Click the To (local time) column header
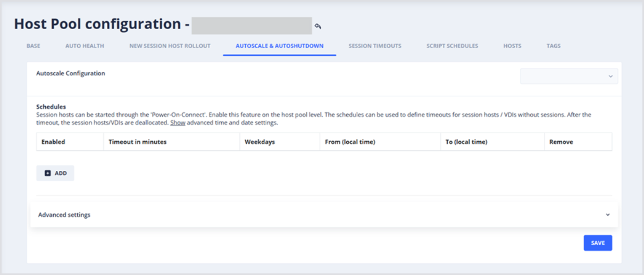This screenshot has width=644, height=275. (x=466, y=142)
